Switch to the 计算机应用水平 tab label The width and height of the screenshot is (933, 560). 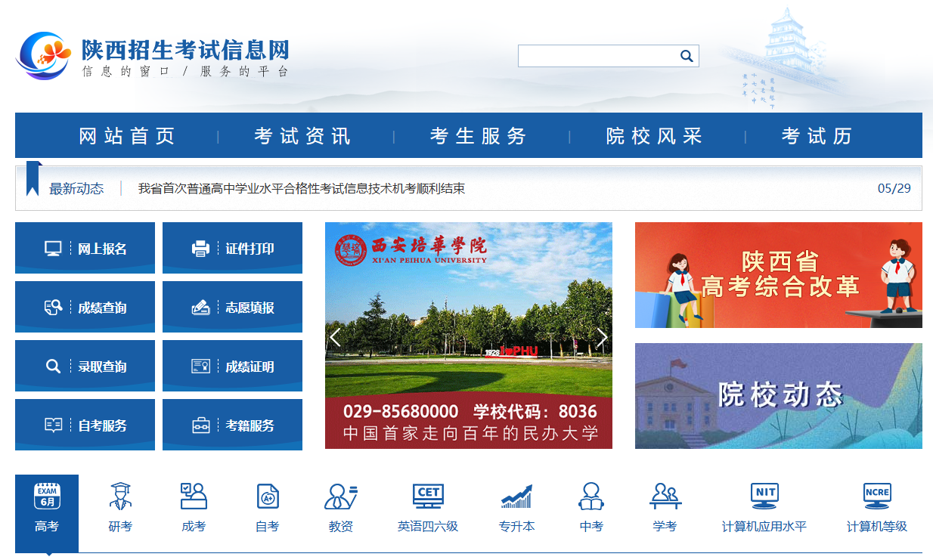click(764, 527)
